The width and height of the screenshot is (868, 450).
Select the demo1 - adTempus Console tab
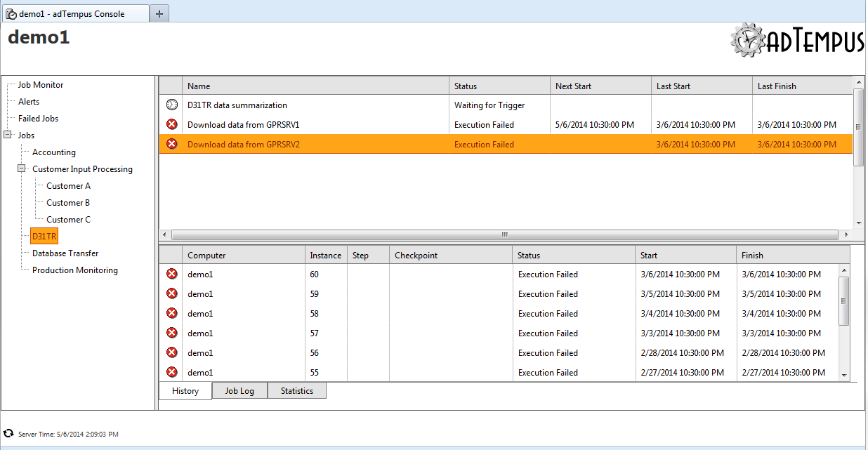[74, 13]
